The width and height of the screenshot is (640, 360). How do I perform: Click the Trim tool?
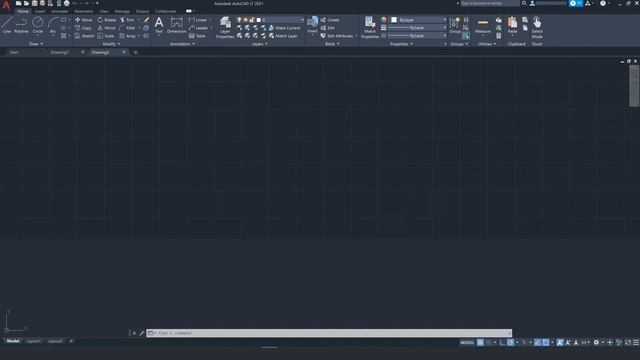pos(127,20)
